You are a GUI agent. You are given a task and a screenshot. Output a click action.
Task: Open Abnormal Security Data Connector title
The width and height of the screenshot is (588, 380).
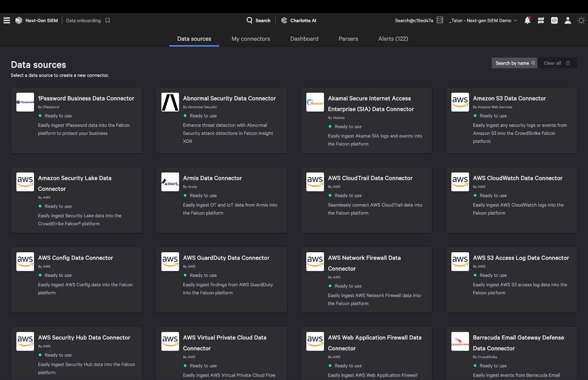229,98
